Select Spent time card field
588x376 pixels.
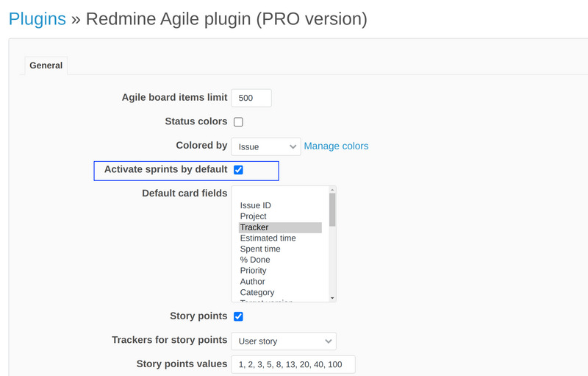tap(260, 249)
